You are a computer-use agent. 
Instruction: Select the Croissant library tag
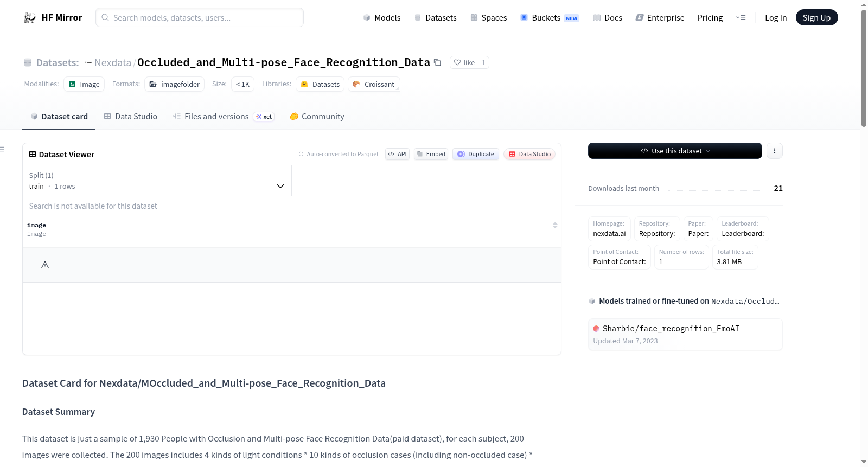[374, 84]
